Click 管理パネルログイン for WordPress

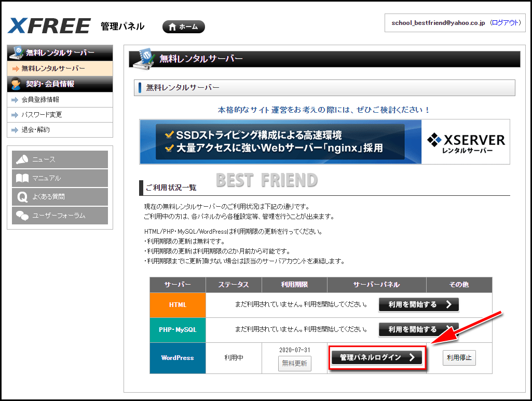(377, 357)
